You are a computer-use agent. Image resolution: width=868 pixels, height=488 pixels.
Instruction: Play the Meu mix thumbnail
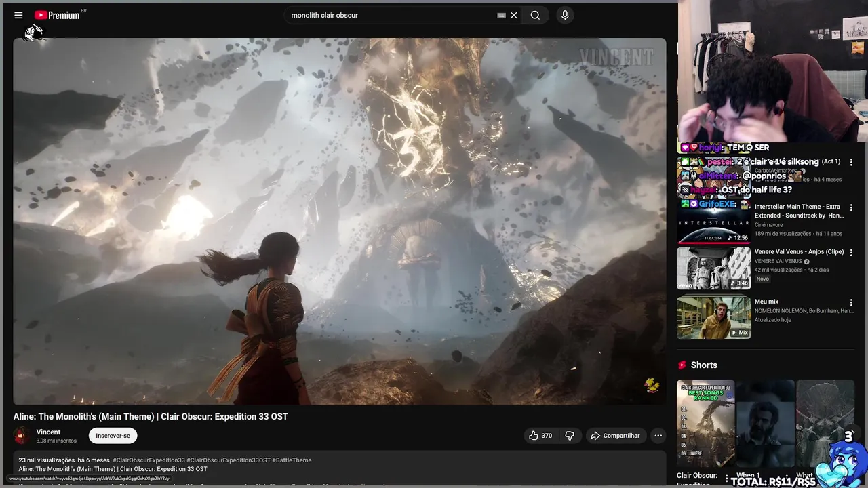[713, 317]
